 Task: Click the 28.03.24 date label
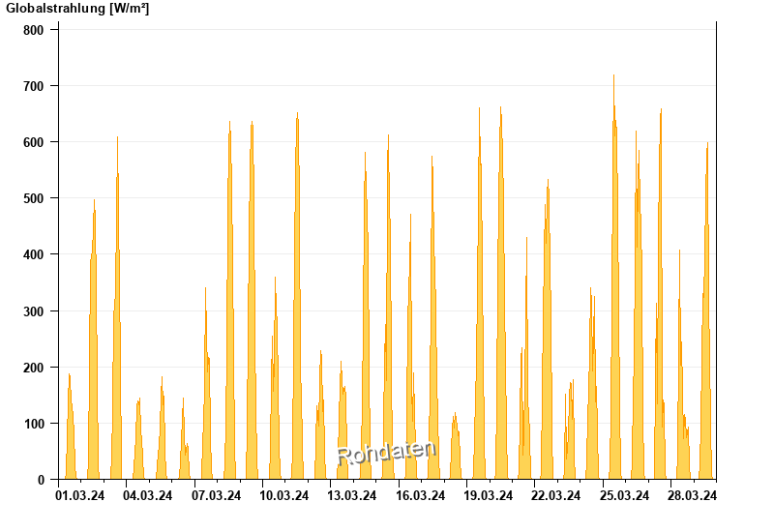click(692, 495)
